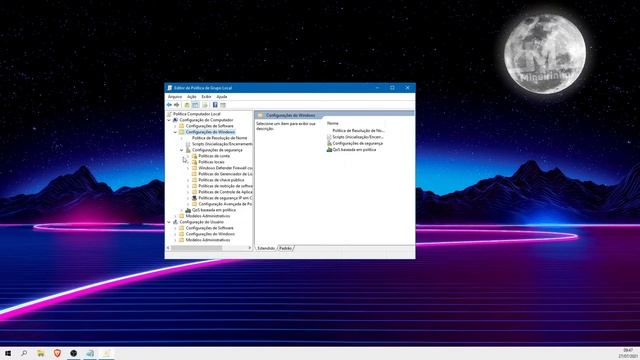Click the Forward arrow in the toolbar
The image size is (640, 360).
177,105
